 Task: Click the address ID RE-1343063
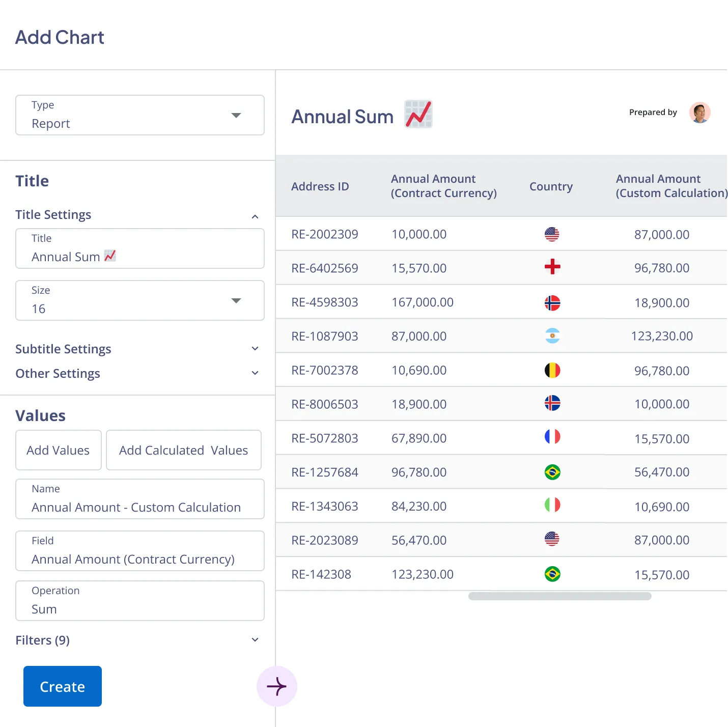pyautogui.click(x=325, y=506)
